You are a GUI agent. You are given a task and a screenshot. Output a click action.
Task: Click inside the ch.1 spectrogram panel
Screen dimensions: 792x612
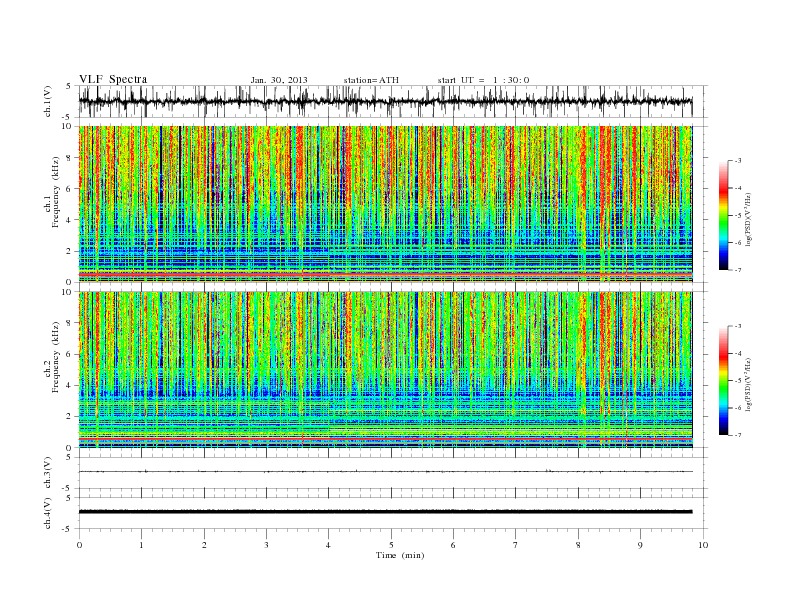pyautogui.click(x=385, y=204)
